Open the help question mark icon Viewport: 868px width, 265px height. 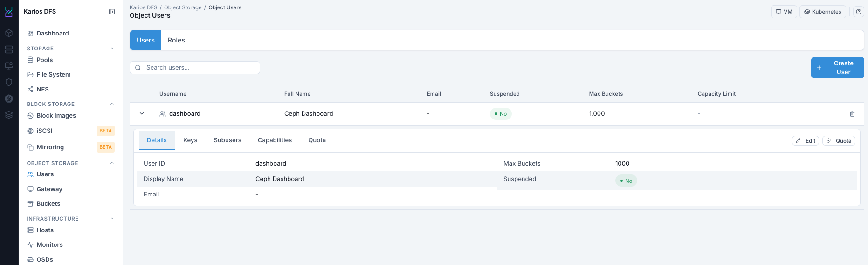click(x=859, y=12)
